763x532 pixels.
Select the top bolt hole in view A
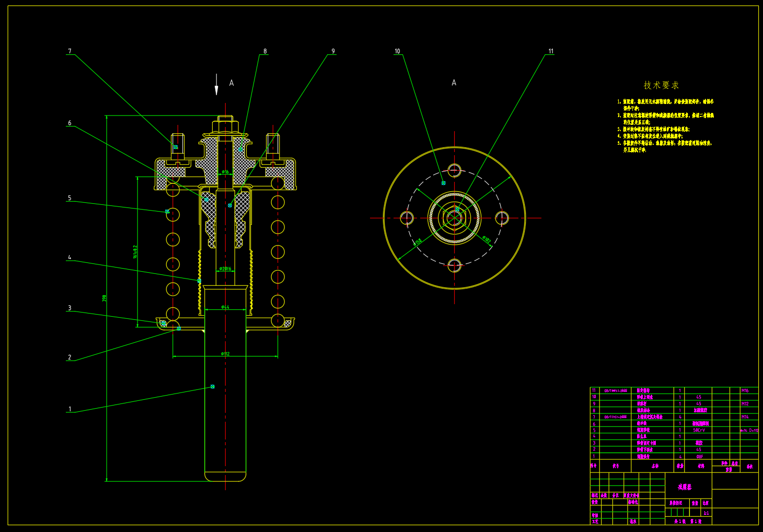pyautogui.click(x=454, y=170)
